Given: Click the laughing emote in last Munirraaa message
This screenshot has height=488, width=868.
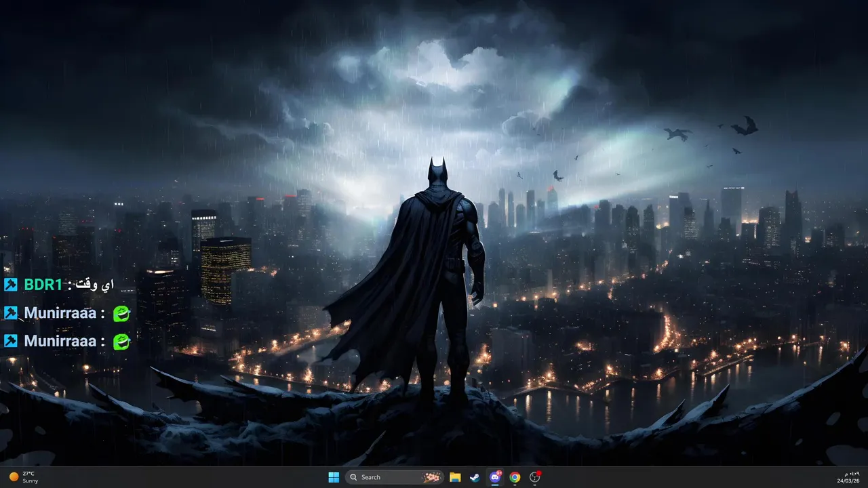Looking at the screenshot, I should [x=121, y=341].
